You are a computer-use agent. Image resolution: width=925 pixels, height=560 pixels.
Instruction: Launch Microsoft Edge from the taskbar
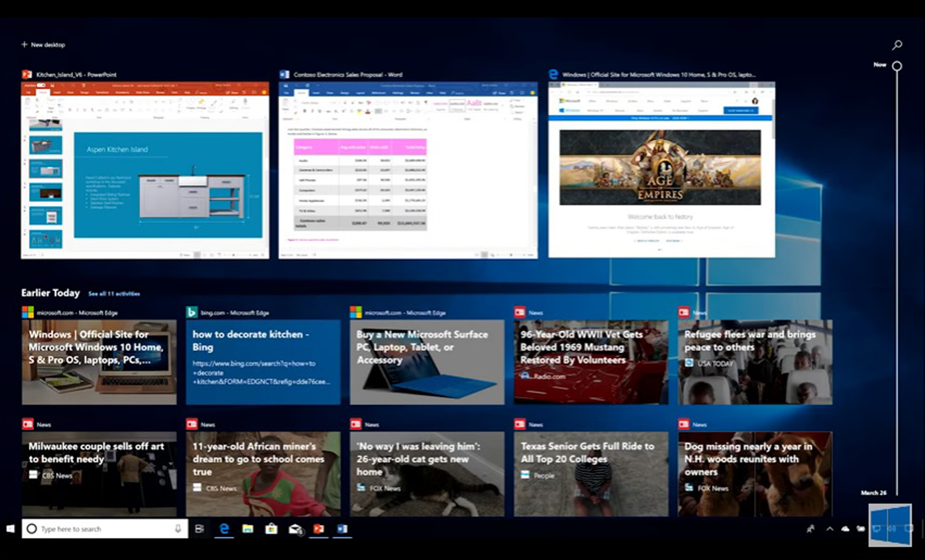click(224, 528)
